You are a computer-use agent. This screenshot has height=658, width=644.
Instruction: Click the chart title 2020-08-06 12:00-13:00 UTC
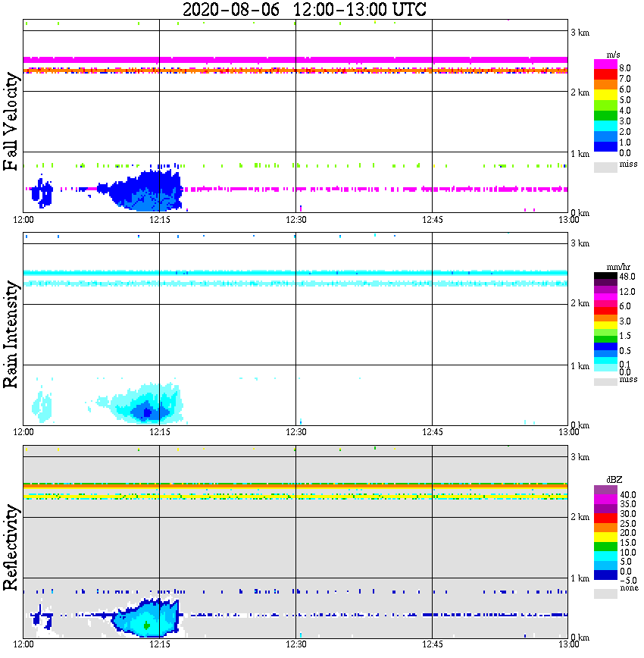(x=304, y=9)
